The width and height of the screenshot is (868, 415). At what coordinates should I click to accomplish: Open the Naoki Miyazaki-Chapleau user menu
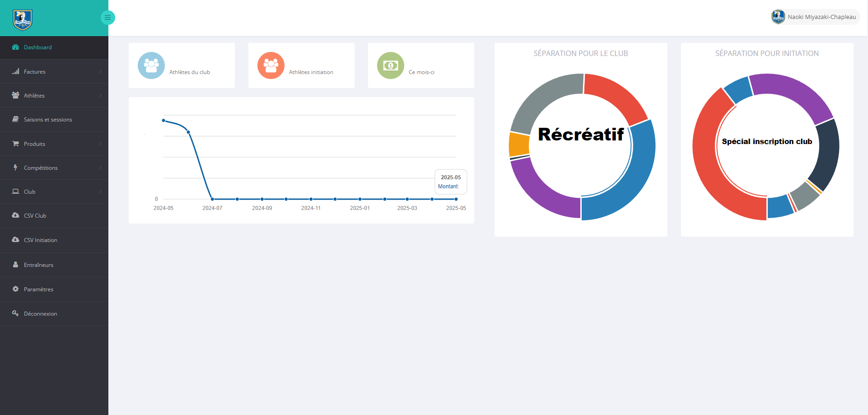[821, 17]
